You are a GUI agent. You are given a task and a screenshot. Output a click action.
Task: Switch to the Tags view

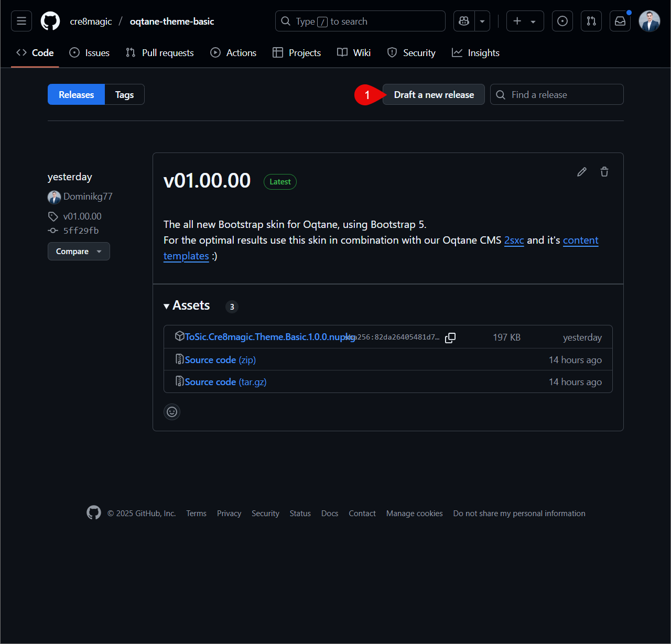pos(125,94)
